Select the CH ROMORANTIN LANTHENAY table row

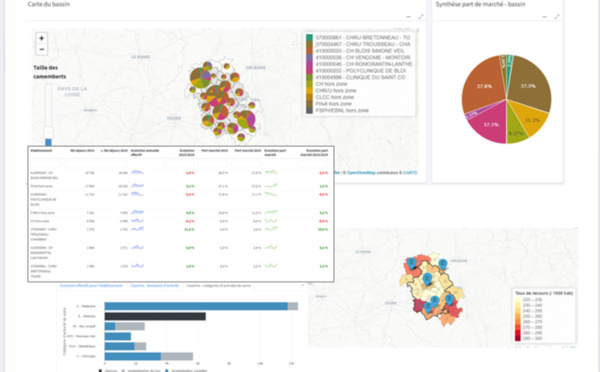[181, 253]
